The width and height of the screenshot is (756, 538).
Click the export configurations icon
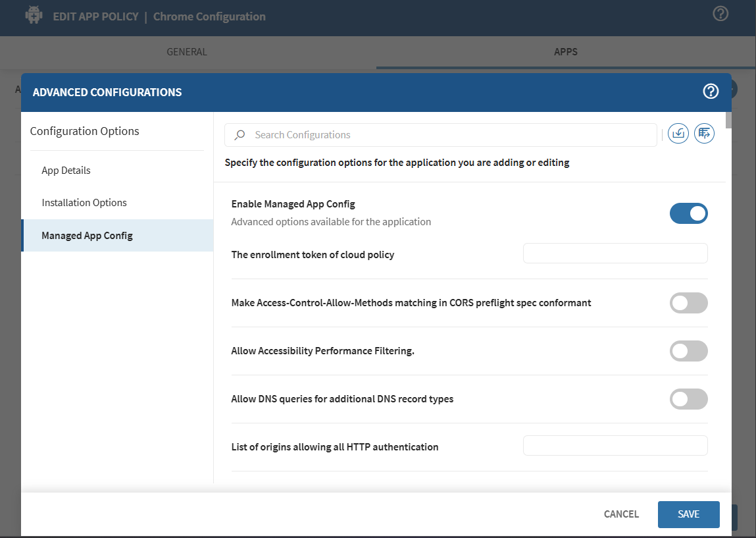[x=704, y=133]
